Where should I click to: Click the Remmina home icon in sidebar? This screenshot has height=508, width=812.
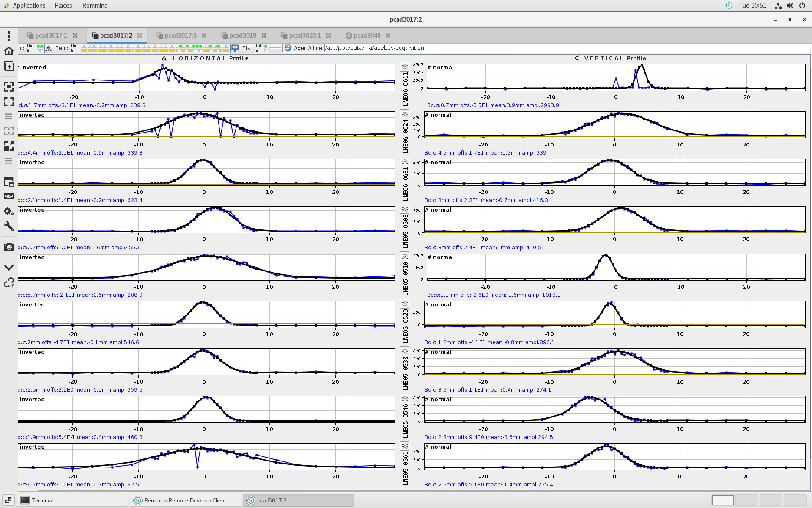[8, 51]
